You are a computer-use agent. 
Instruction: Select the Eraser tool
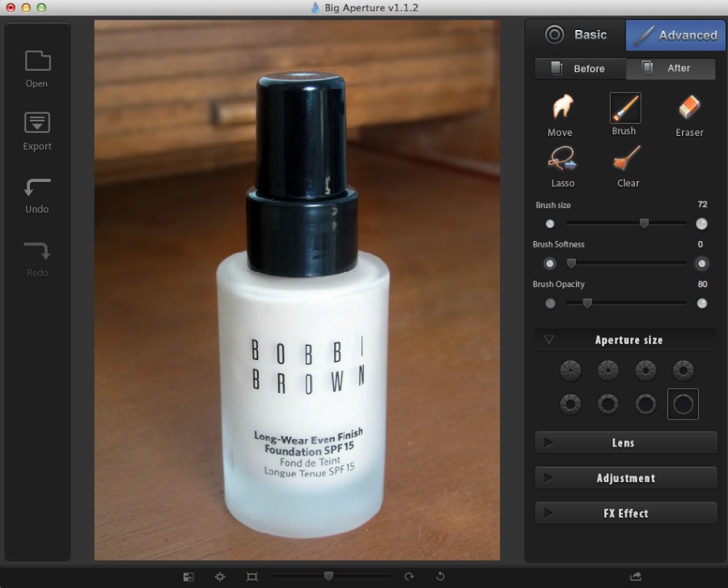coord(689,115)
